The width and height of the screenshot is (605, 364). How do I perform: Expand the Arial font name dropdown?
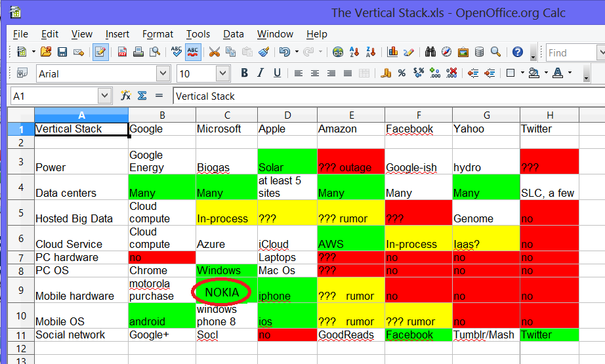(x=163, y=73)
